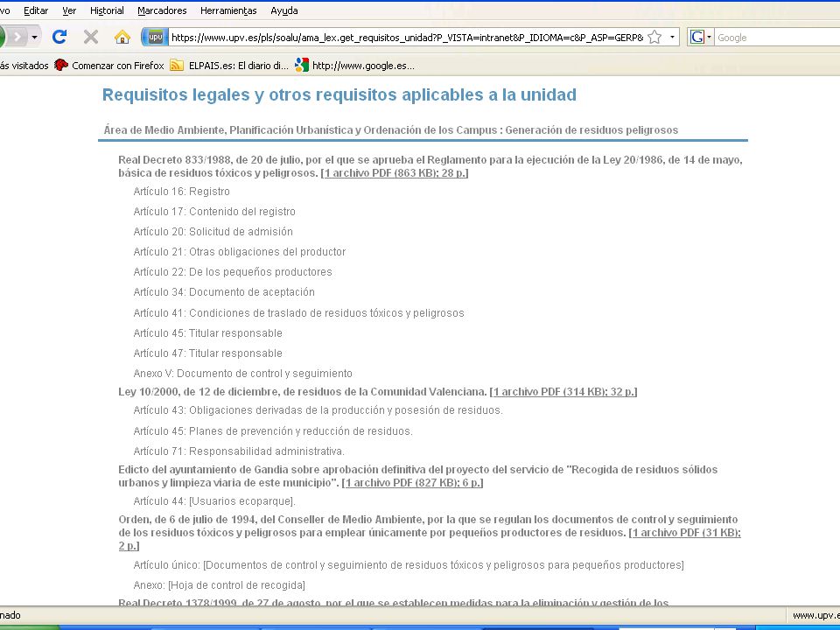Click Anexo V: Documento de control y seguimiento

tap(242, 374)
